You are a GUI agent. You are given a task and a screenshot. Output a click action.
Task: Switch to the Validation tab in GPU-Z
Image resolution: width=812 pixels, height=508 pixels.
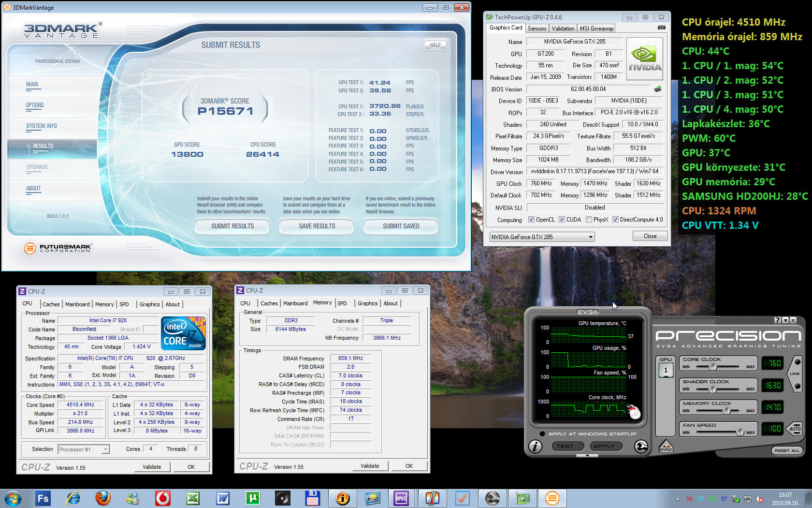[x=563, y=29]
